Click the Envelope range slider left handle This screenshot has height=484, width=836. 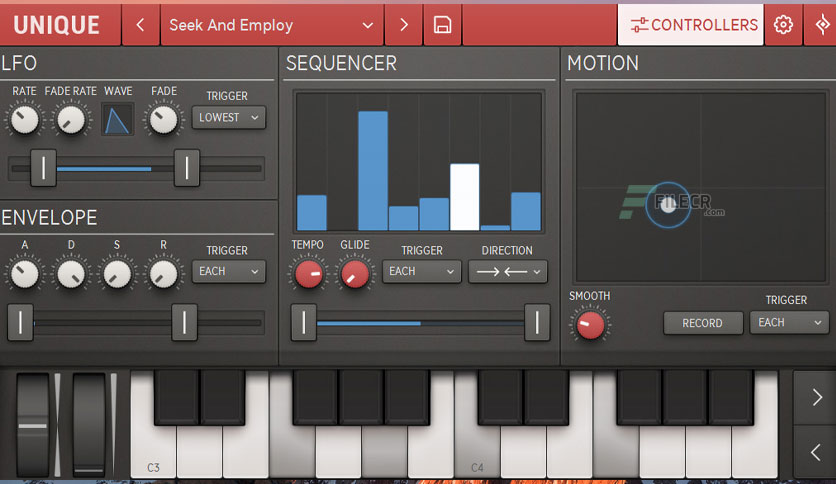pyautogui.click(x=20, y=322)
